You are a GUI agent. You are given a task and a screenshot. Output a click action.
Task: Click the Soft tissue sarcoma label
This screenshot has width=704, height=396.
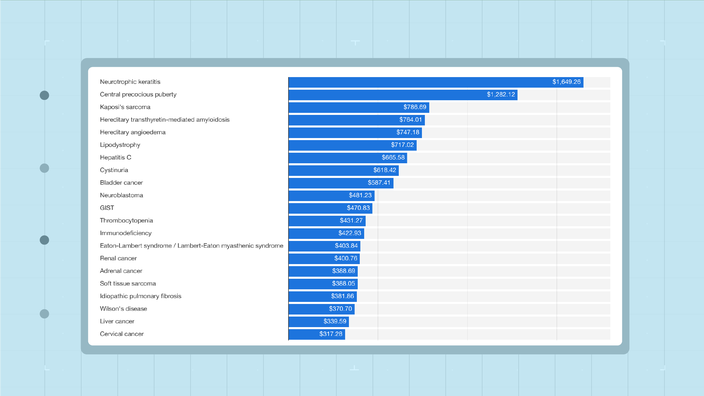[128, 283]
